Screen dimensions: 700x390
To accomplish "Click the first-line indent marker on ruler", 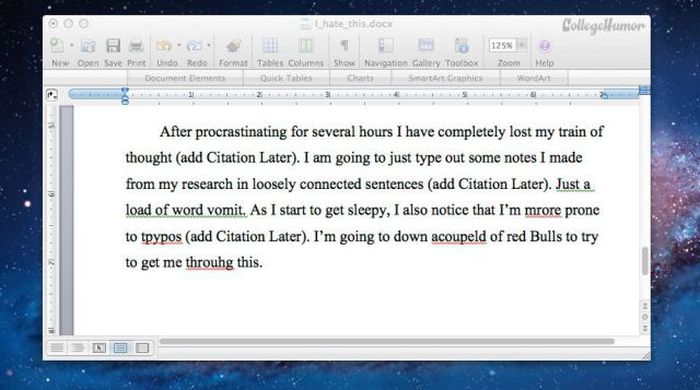I will coord(125,91).
